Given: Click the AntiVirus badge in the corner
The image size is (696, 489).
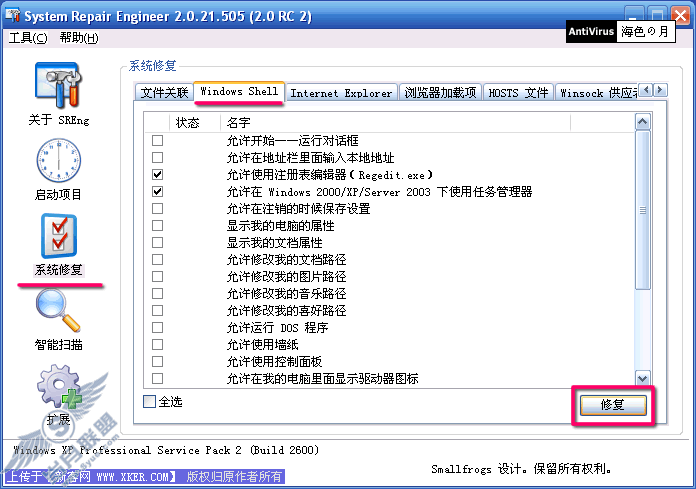Looking at the screenshot, I should 591,32.
